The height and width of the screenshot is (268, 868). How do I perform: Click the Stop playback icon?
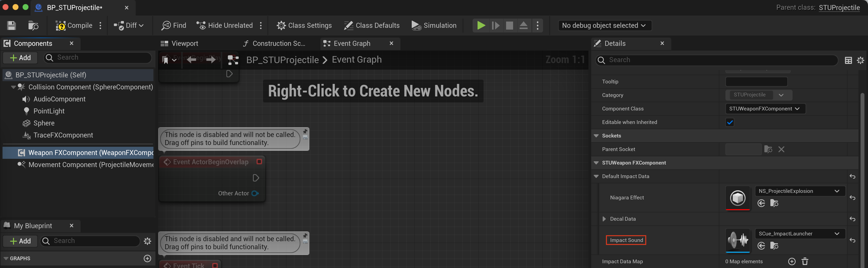coord(510,26)
